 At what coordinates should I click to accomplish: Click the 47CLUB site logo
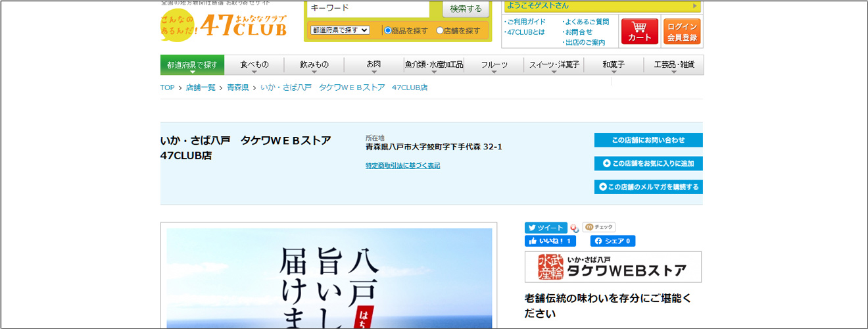224,24
